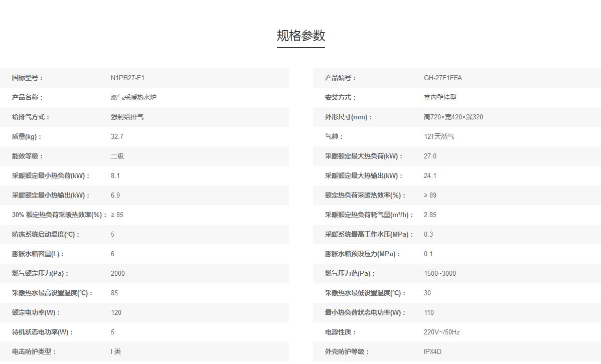Click 30% 额定热负荷采暖热效率 label
Screen dimensions: 601x364
pos(59,215)
